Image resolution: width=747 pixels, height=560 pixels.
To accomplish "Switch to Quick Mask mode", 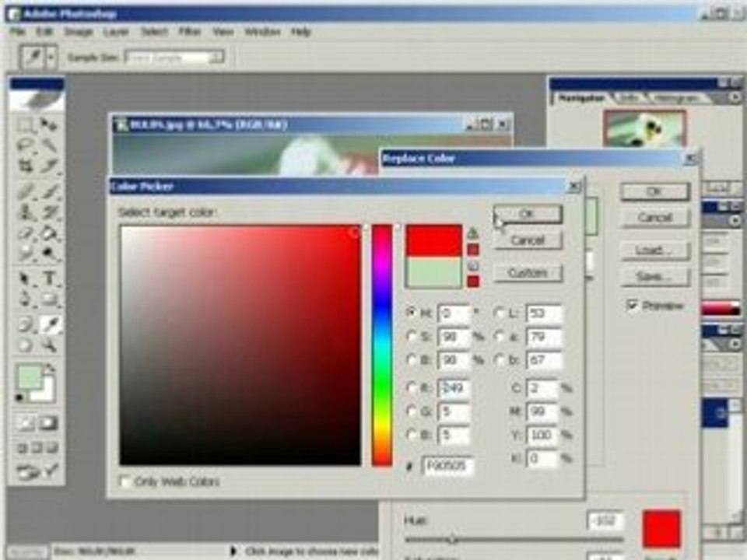I will [x=48, y=423].
